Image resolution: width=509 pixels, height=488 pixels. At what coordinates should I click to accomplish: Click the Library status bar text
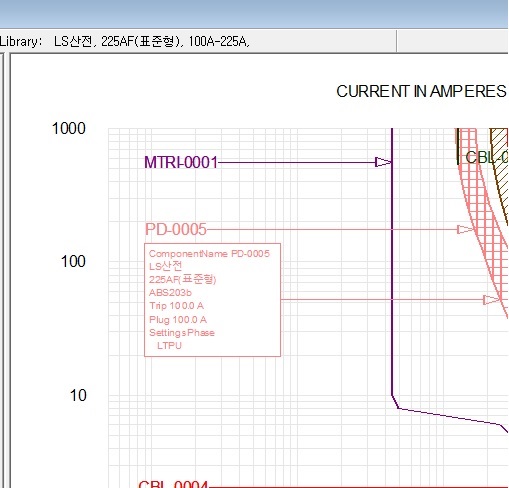point(124,42)
